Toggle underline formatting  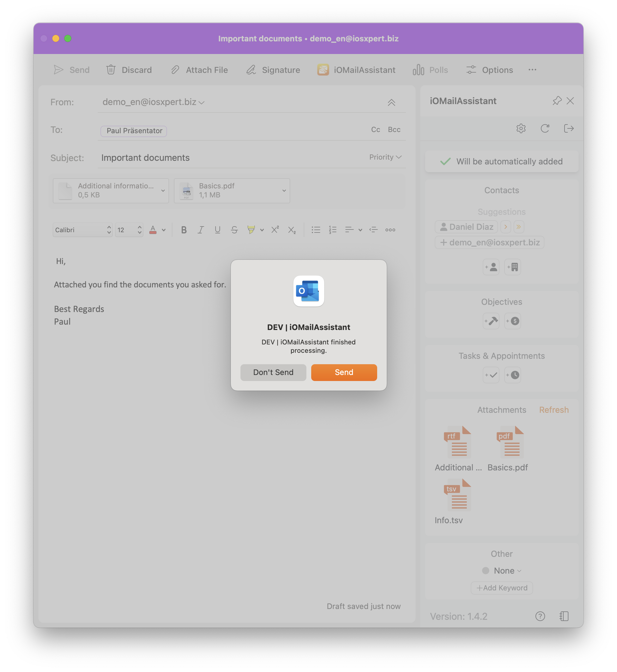[217, 230]
